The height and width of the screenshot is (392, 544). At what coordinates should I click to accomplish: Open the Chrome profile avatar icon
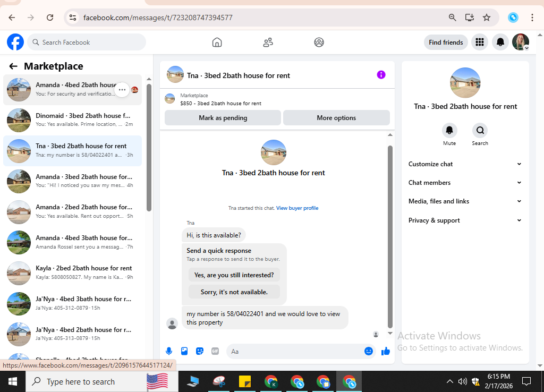513,18
